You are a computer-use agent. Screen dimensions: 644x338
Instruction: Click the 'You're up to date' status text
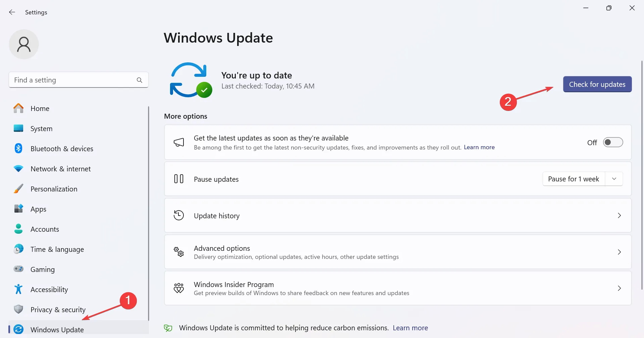click(257, 75)
